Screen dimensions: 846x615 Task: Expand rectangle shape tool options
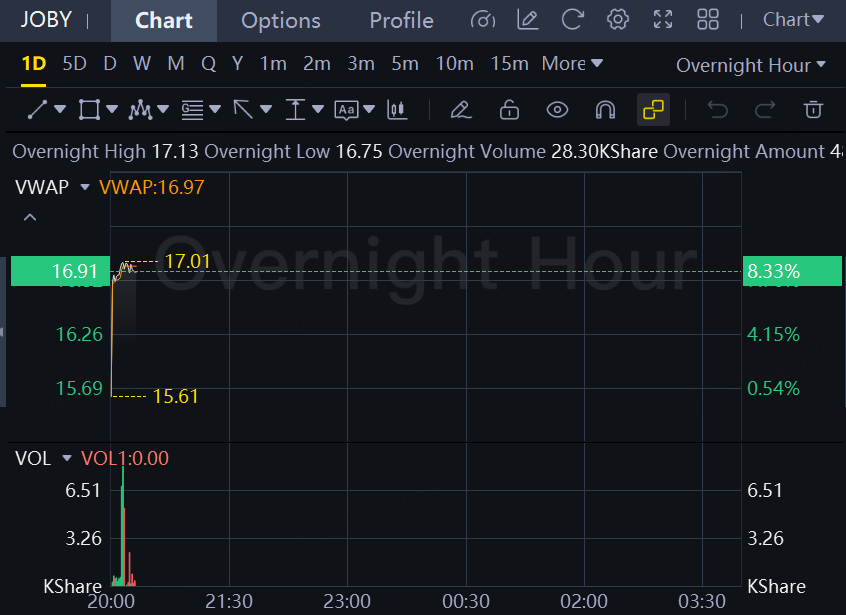(x=112, y=110)
